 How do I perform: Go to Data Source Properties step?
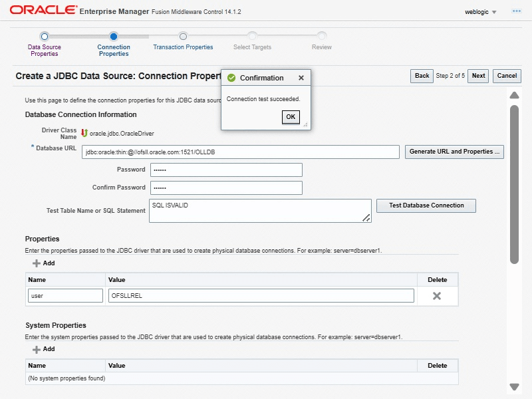44,37
